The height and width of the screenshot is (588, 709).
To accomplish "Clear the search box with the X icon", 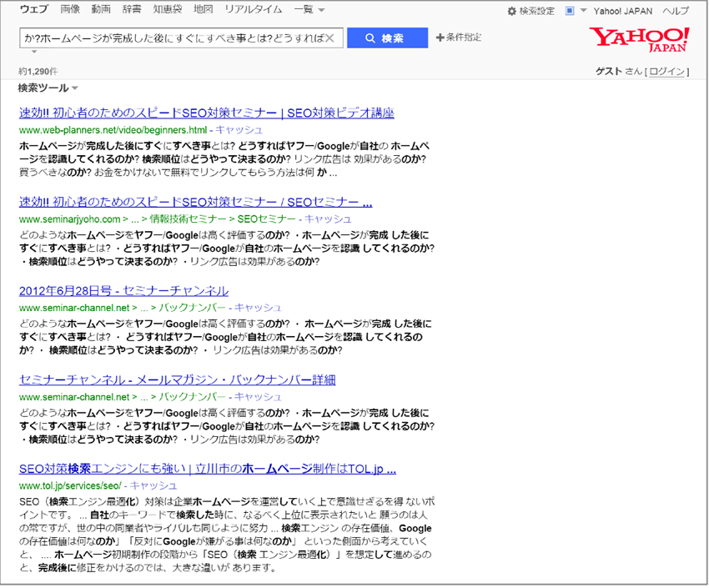I will (x=330, y=38).
